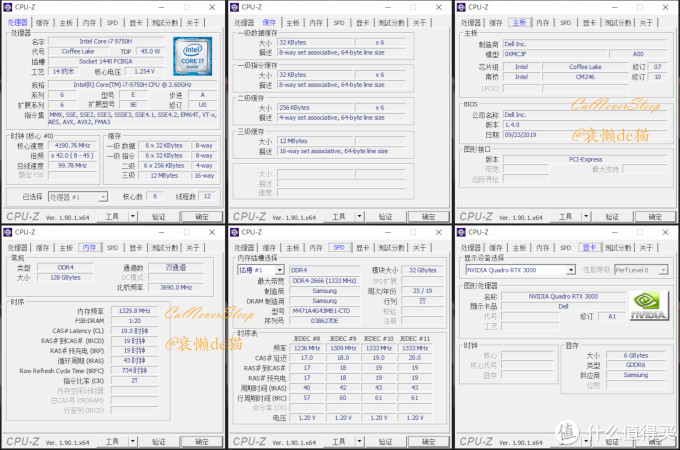Image resolution: width=680 pixels, height=450 pixels.
Task: Click the 09/23/2019 BIOS date field
Action: 585,135
